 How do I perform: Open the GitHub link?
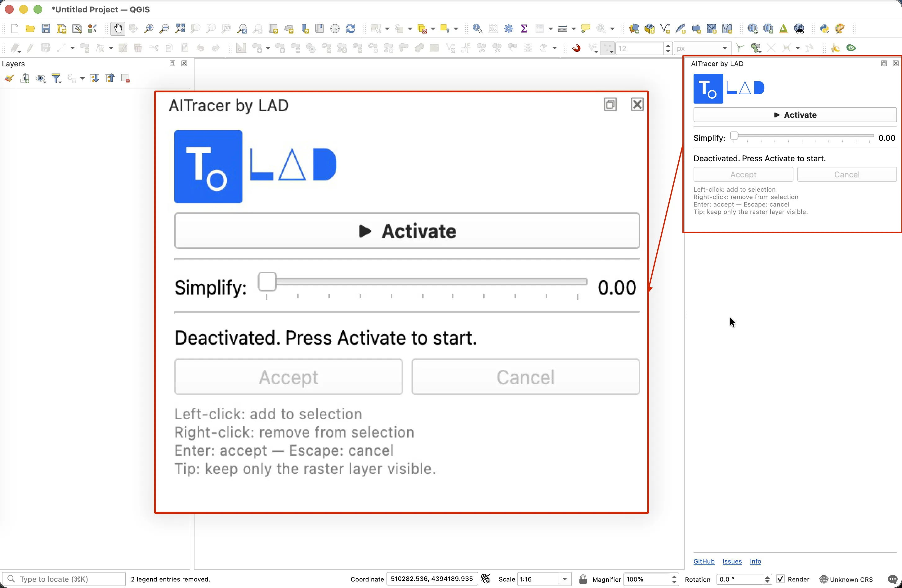[x=704, y=561]
